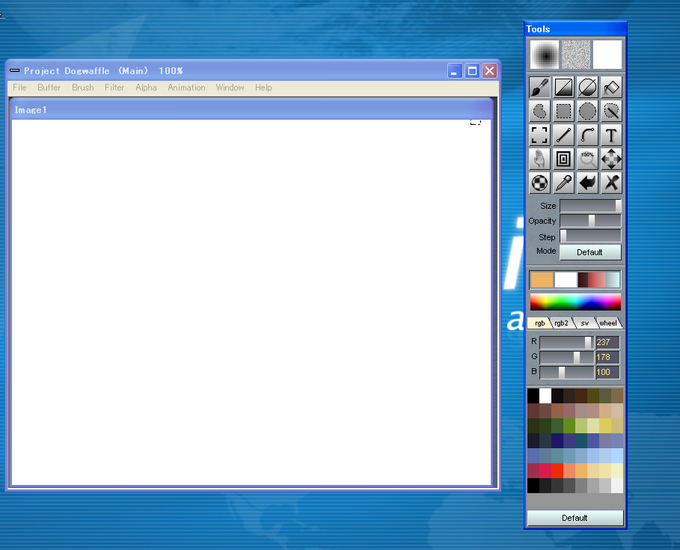Open the noise paper texture preview
This screenshot has width=680, height=550.
point(576,55)
